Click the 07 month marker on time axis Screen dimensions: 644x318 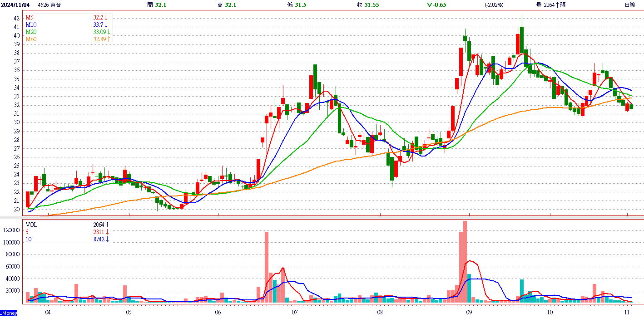pos(295,313)
